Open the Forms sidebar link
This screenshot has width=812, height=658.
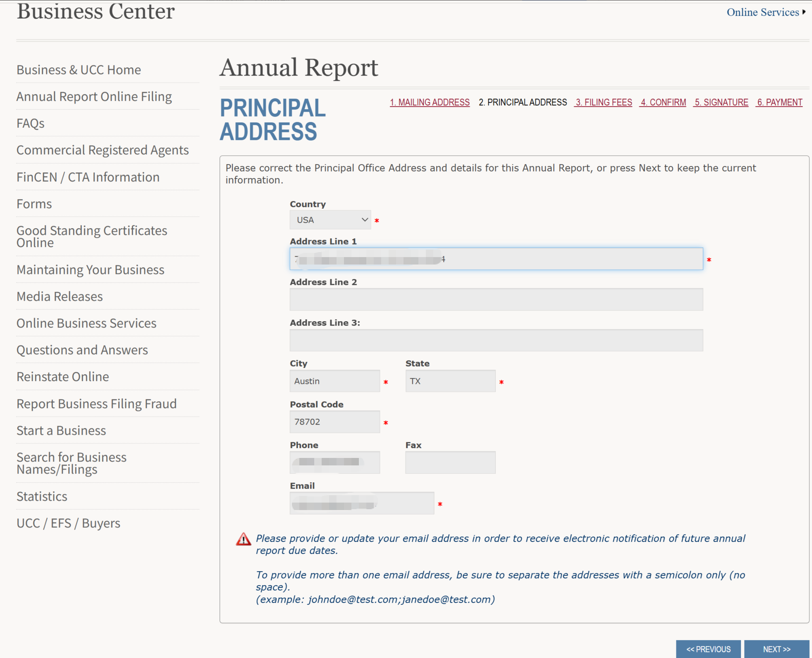tap(34, 204)
